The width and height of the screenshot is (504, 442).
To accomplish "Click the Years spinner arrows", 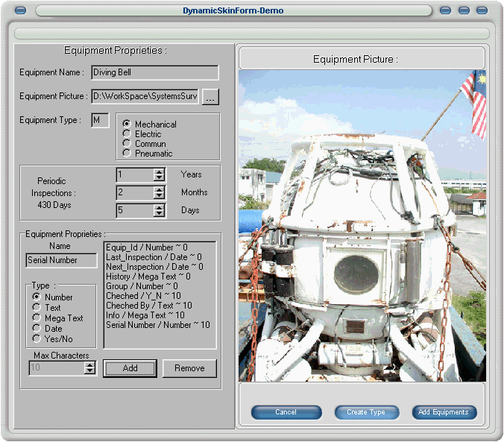I will click(x=159, y=174).
